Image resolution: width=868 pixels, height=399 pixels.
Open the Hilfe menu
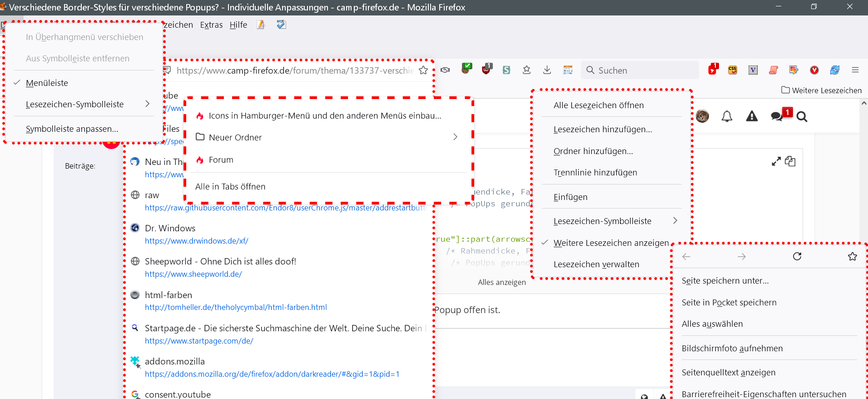(238, 25)
